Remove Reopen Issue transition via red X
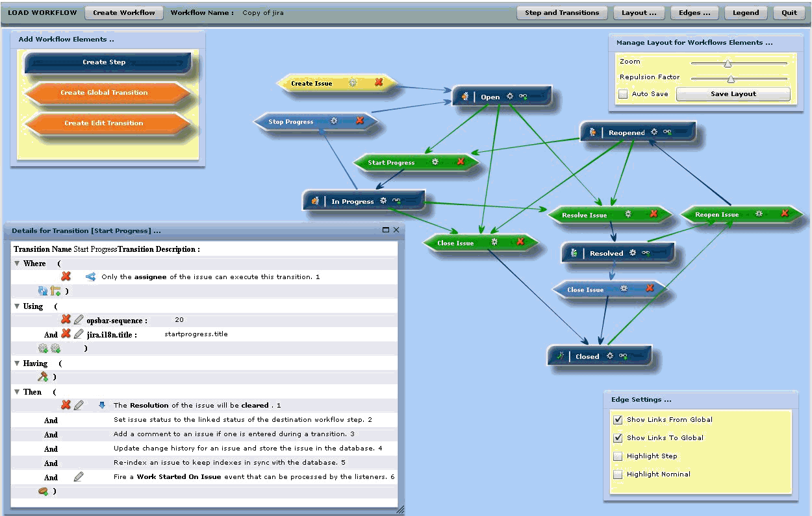This screenshot has height=516, width=812. [x=785, y=214]
